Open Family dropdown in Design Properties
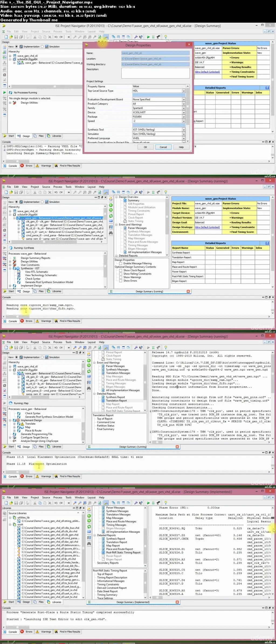 click(x=184, y=108)
